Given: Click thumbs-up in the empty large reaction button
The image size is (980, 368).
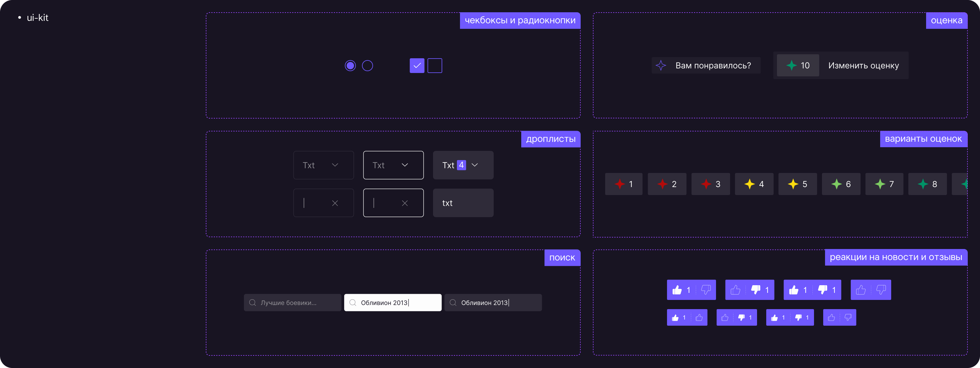Looking at the screenshot, I should click(861, 290).
